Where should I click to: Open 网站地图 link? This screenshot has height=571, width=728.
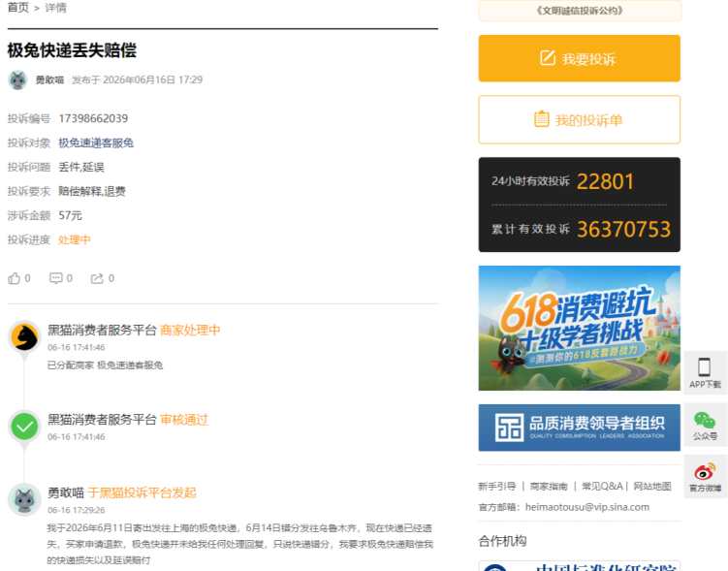[652, 487]
